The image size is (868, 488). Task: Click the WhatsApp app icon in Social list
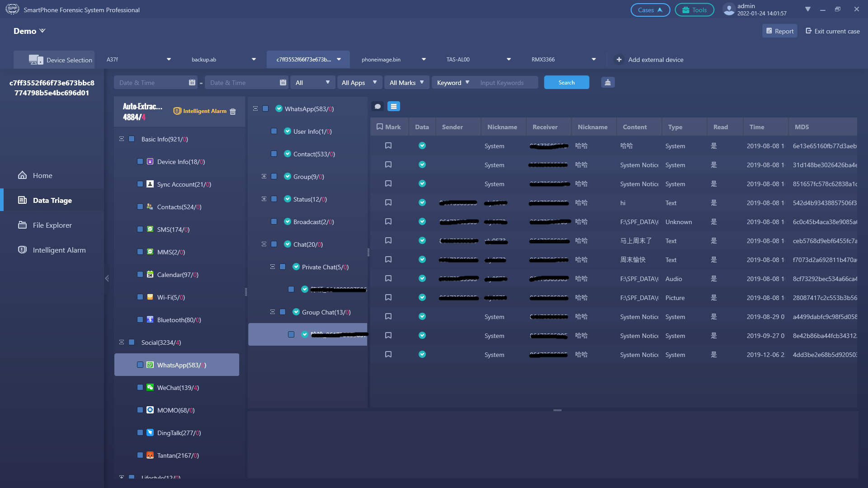(x=150, y=365)
